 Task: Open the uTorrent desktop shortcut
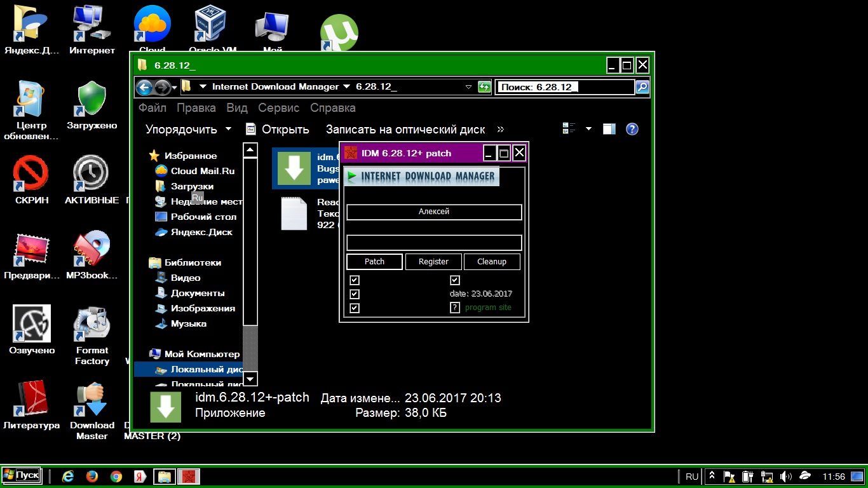[339, 33]
